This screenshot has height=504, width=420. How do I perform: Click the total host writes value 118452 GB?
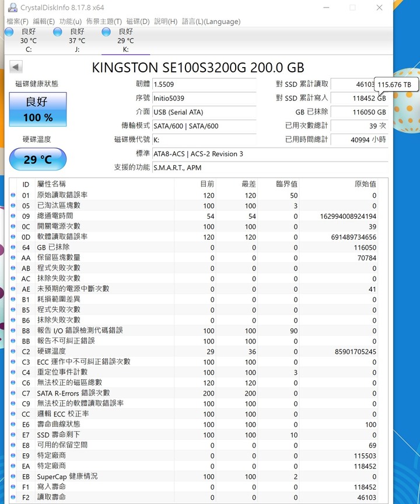coord(359,99)
